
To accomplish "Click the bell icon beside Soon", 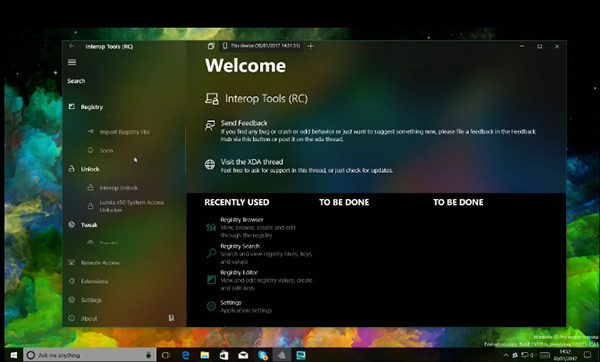I will click(90, 150).
